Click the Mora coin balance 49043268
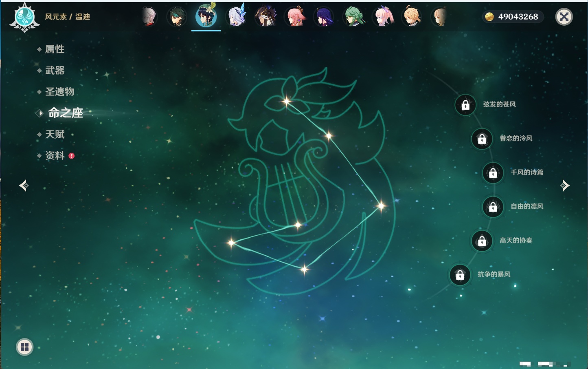The image size is (588, 369). pos(513,17)
